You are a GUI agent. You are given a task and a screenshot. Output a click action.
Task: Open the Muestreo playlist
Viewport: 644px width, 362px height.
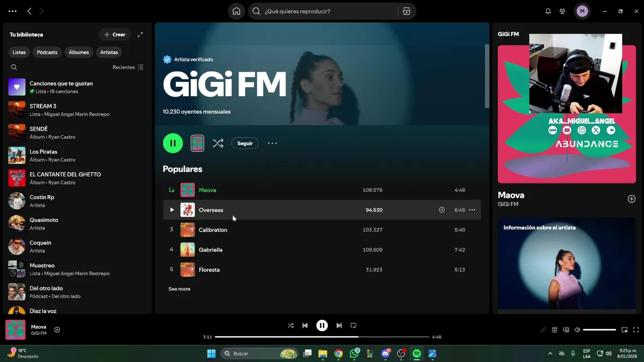[x=77, y=269]
